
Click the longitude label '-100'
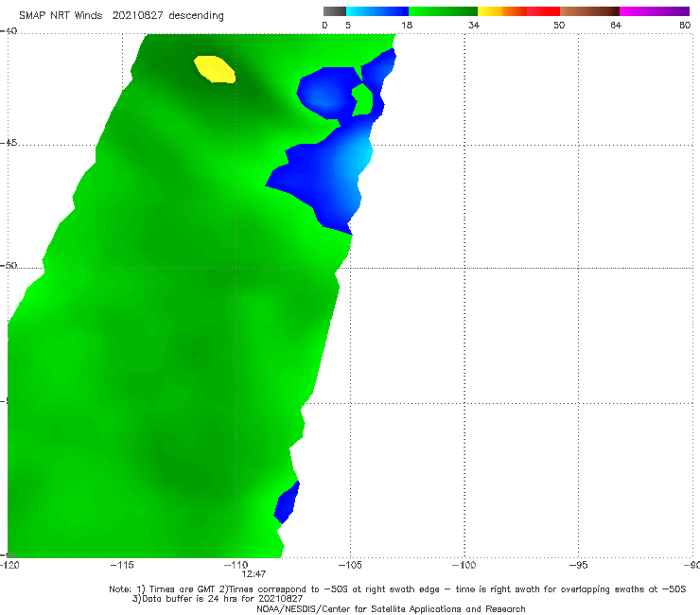(x=464, y=565)
